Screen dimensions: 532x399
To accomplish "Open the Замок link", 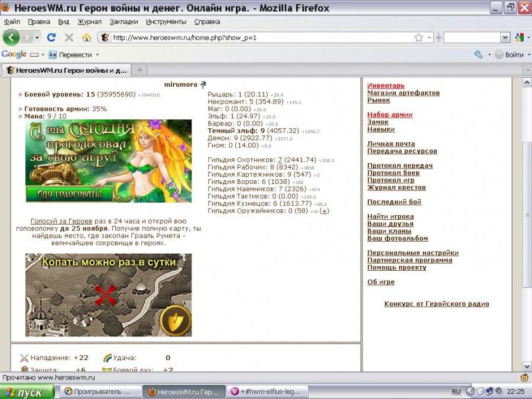I will click(x=378, y=122).
